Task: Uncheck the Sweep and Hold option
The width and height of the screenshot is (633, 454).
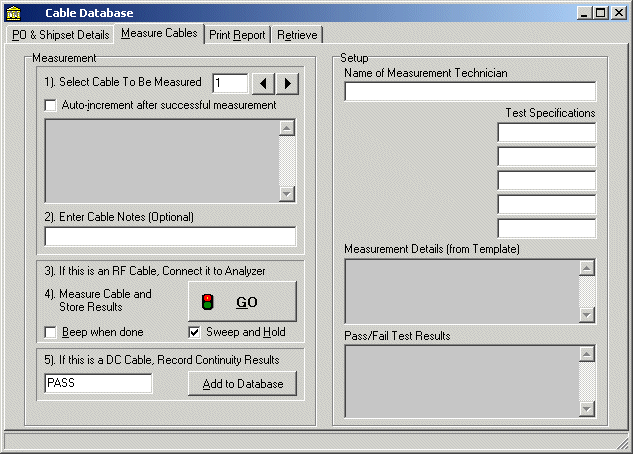Action: [195, 332]
